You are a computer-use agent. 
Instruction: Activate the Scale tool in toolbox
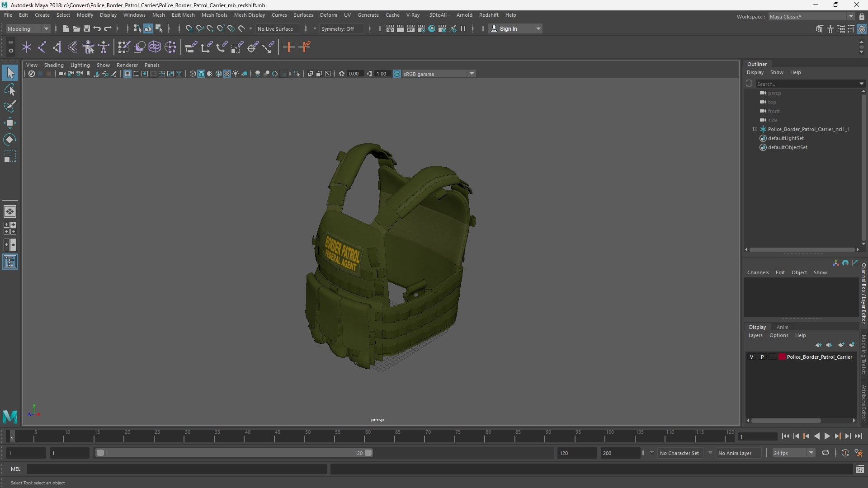(x=10, y=157)
